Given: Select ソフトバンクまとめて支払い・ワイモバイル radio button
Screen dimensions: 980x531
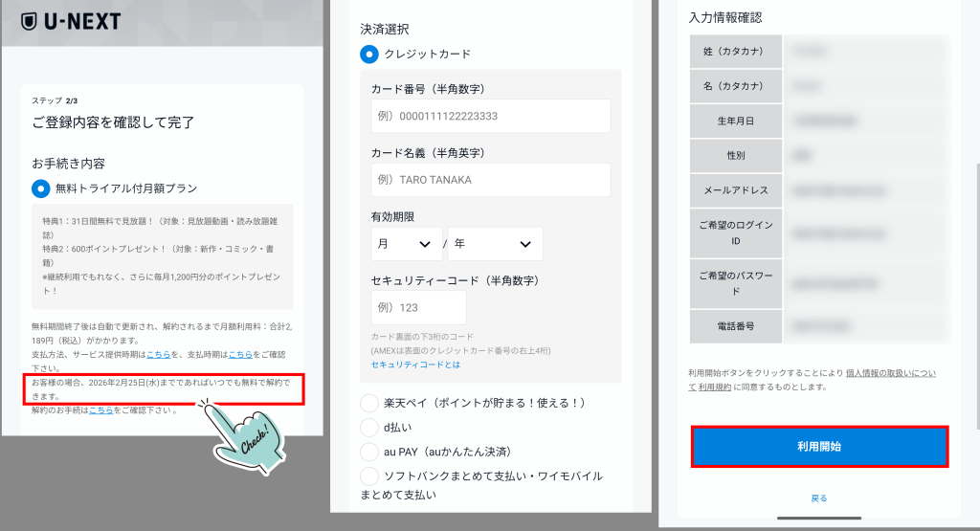Looking at the screenshot, I should [369, 476].
